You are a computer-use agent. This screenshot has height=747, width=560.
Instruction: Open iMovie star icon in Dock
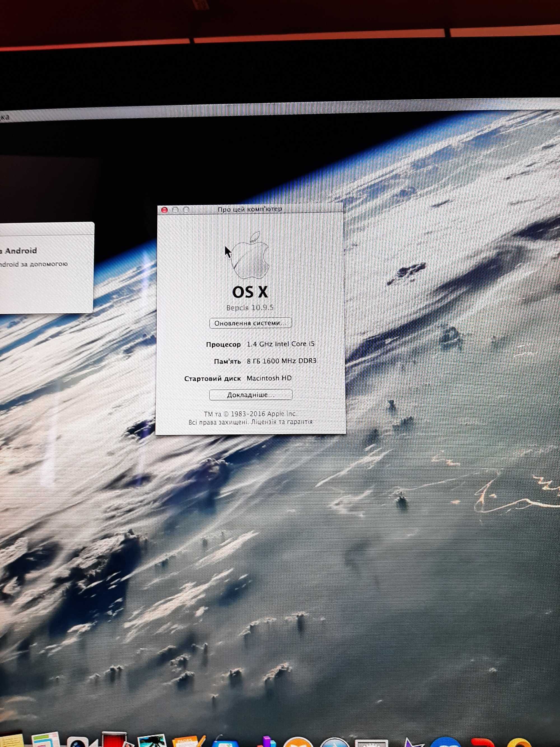[413, 743]
